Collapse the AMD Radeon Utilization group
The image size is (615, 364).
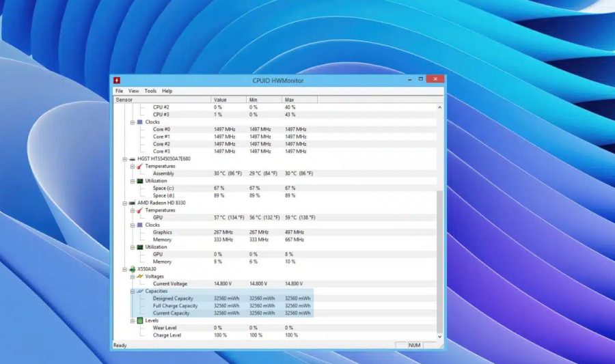[x=133, y=247]
